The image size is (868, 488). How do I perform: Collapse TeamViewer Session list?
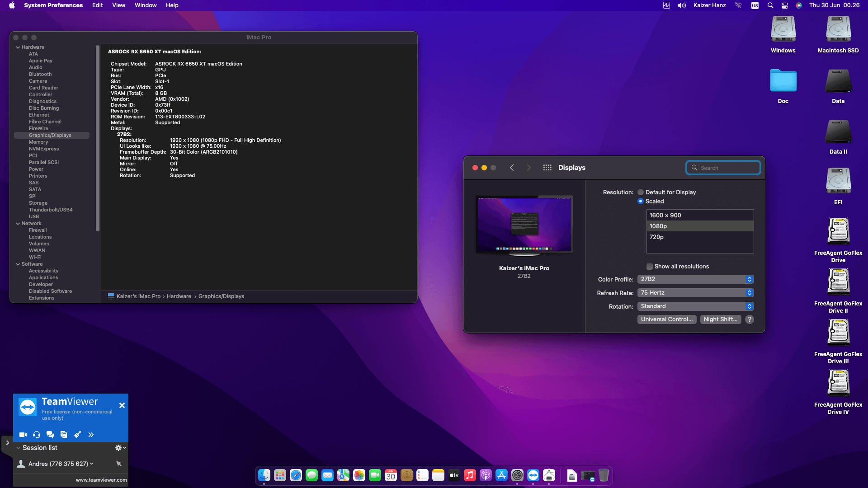(18, 448)
